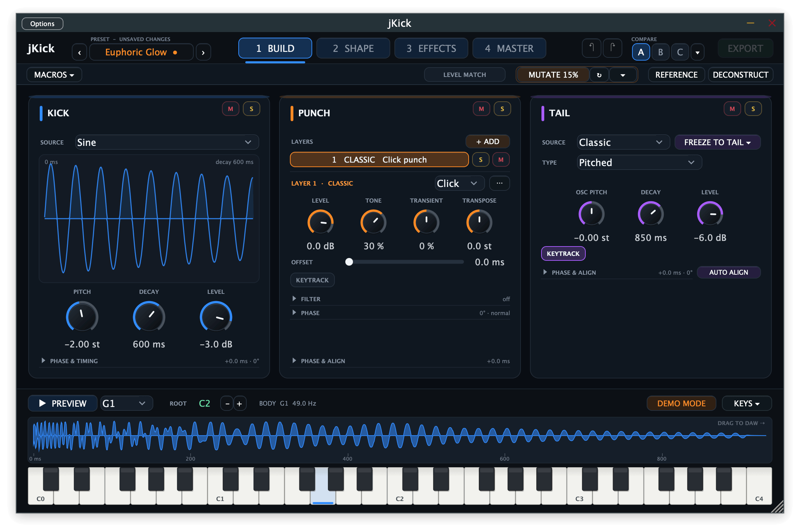Screen dimensions: 800x532
Task: Click the PUNCH offset slider handle
Action: tap(349, 262)
